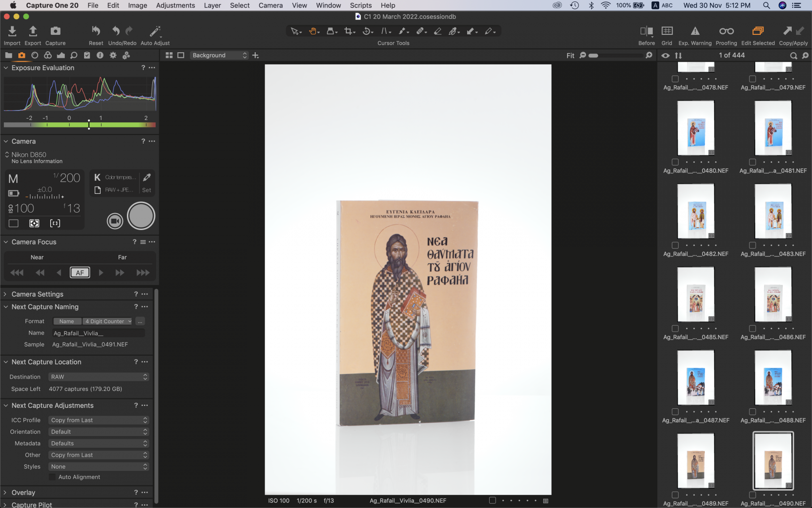Pick white balance with eyedropper icon
Image resolution: width=812 pixels, height=508 pixels.
coord(147,177)
